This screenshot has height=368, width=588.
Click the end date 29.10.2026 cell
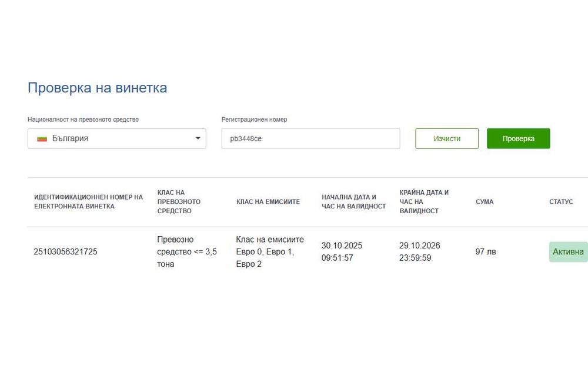419,251
